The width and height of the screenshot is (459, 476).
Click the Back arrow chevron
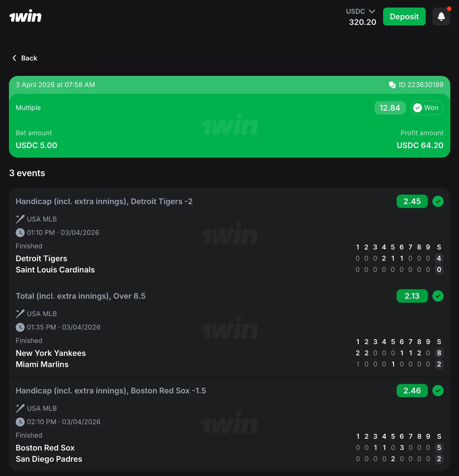pos(14,58)
